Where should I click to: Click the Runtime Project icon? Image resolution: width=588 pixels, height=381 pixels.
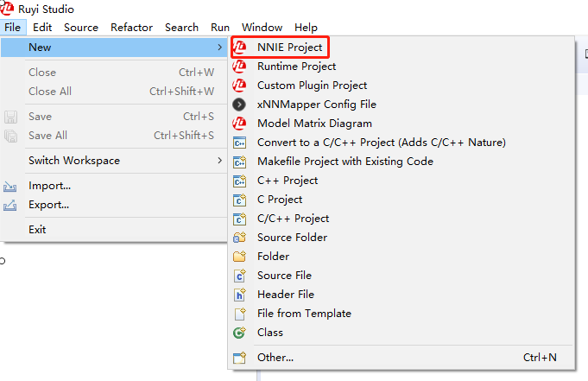pyautogui.click(x=240, y=67)
